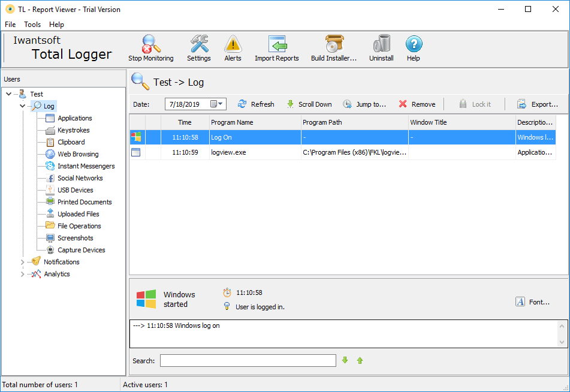Click the Stop Monitoring toolbar icon
The height and width of the screenshot is (392, 570).
[151, 45]
